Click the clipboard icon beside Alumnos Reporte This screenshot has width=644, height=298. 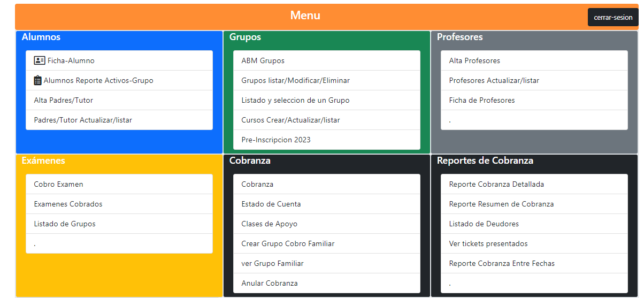(x=37, y=80)
